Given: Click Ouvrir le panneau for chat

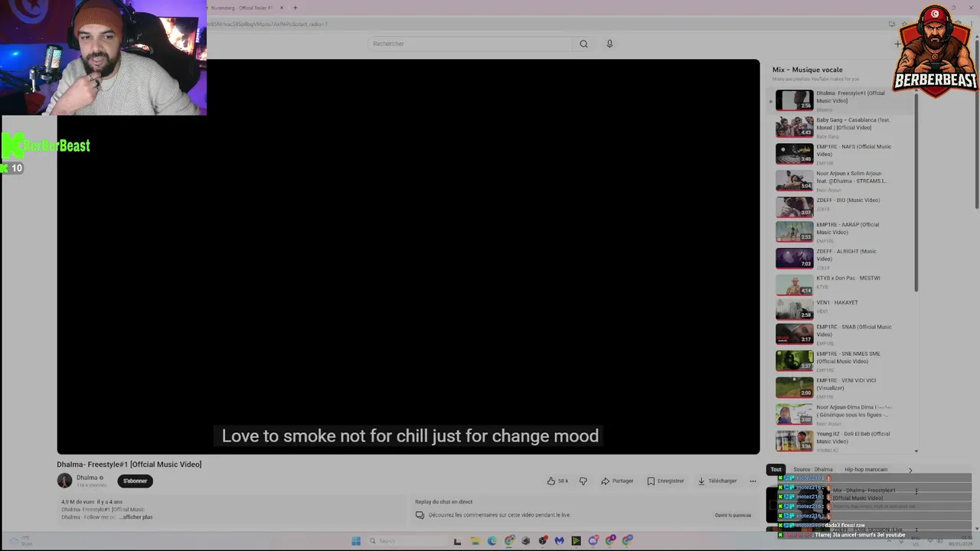Looking at the screenshot, I should (733, 515).
